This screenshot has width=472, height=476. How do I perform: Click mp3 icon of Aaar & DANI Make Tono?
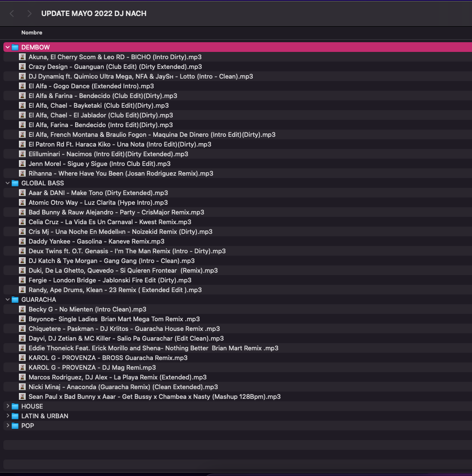(x=22, y=193)
